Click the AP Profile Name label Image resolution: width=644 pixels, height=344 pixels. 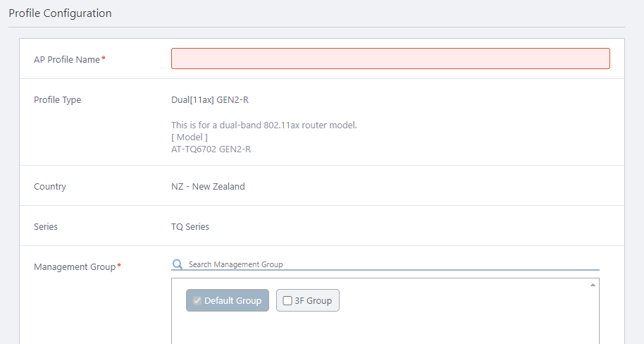click(67, 60)
